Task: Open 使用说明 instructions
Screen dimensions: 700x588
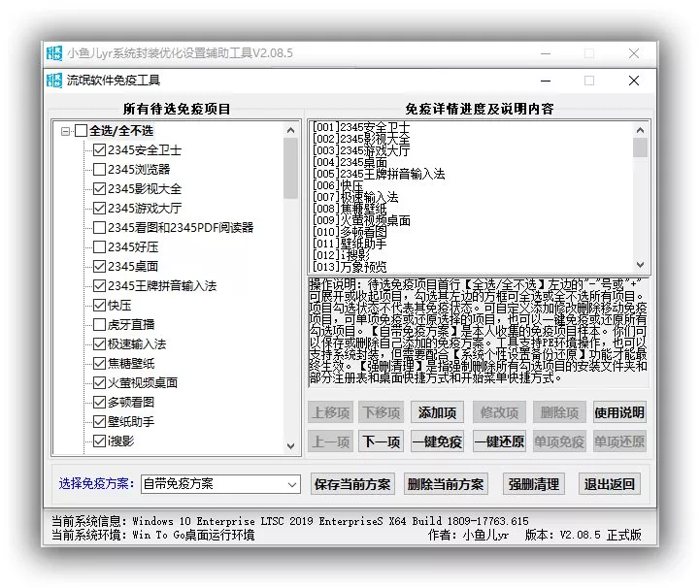Action: [619, 412]
